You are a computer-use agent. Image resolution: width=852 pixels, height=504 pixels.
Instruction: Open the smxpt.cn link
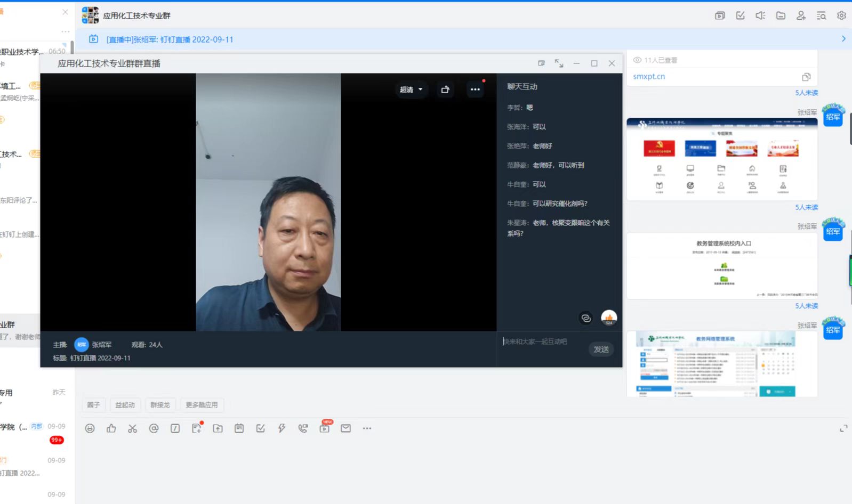point(649,77)
